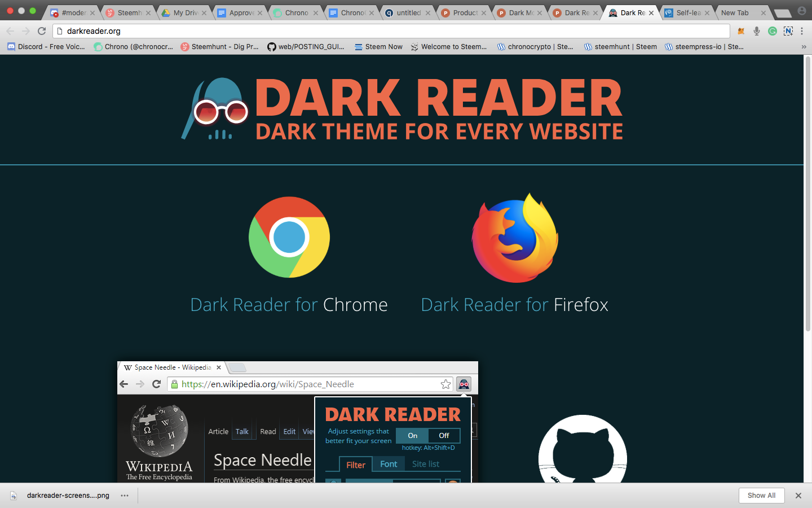Click the N+ clipper extension icon
Screen dimensions: 812x508
pos(788,31)
